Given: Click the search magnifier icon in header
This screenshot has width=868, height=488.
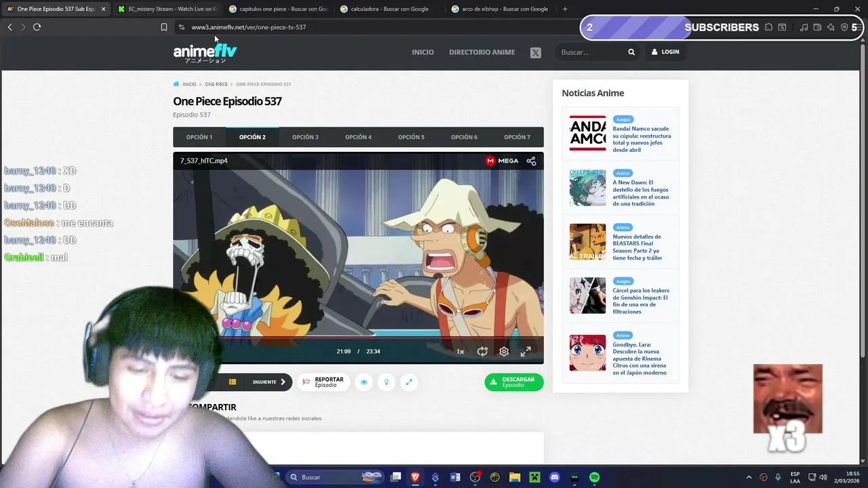Looking at the screenshot, I should tap(631, 52).
